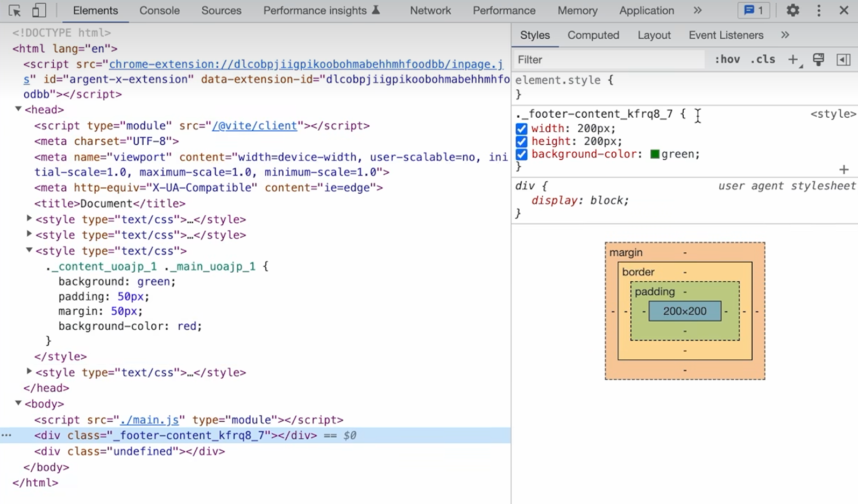Switch to the Network tab
The width and height of the screenshot is (858, 504).
[x=430, y=11]
